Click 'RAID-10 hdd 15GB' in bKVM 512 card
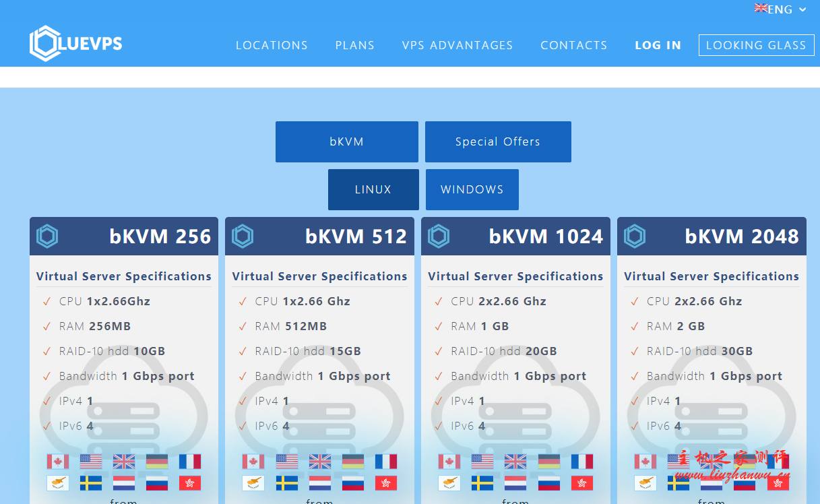 pos(308,351)
